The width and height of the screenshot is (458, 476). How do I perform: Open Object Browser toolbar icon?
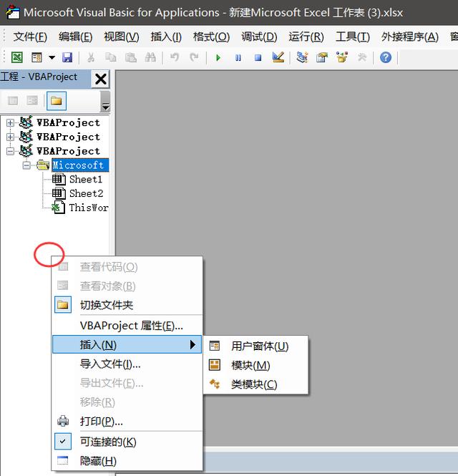[x=342, y=57]
